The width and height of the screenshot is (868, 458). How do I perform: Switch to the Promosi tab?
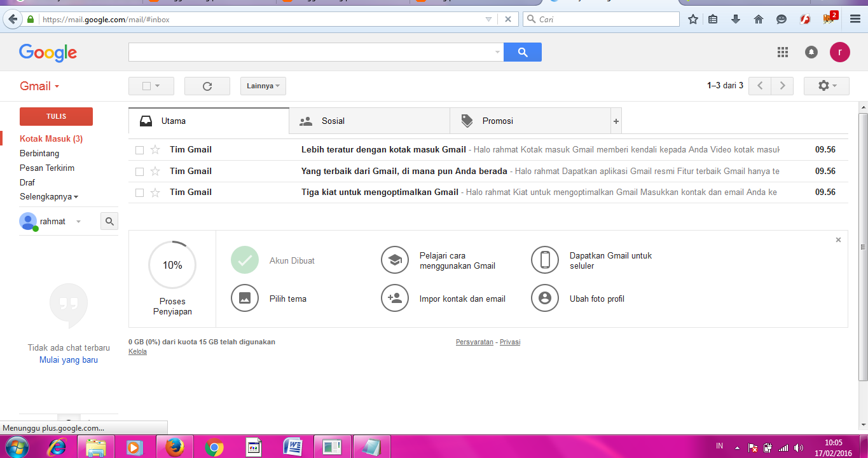click(530, 121)
